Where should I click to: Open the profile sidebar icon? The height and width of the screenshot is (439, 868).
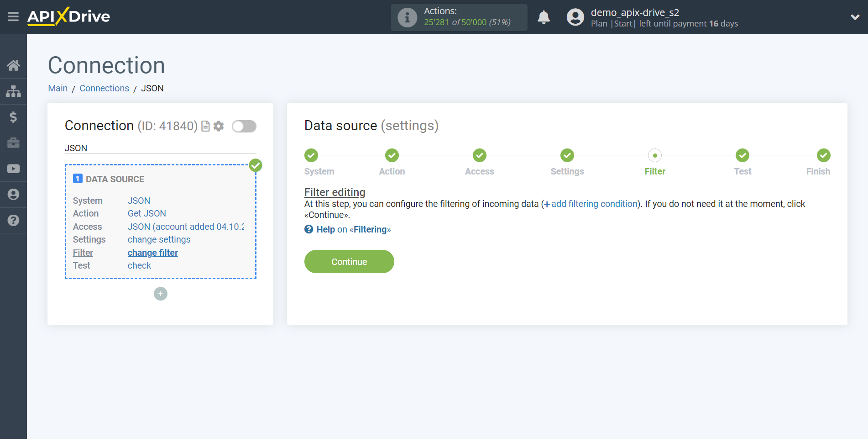click(x=13, y=195)
